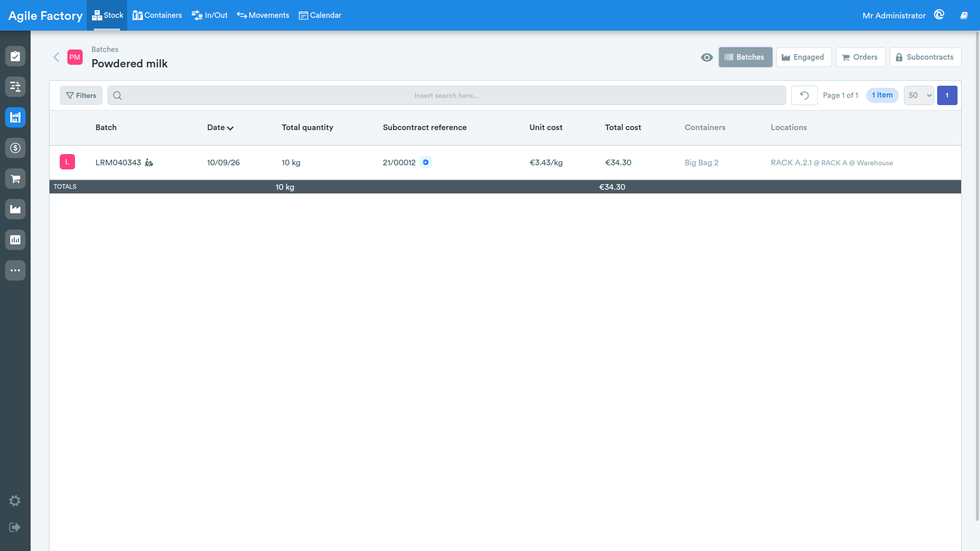Open the Big Bag 2 container
This screenshot has height=551, width=980.
coord(701,163)
